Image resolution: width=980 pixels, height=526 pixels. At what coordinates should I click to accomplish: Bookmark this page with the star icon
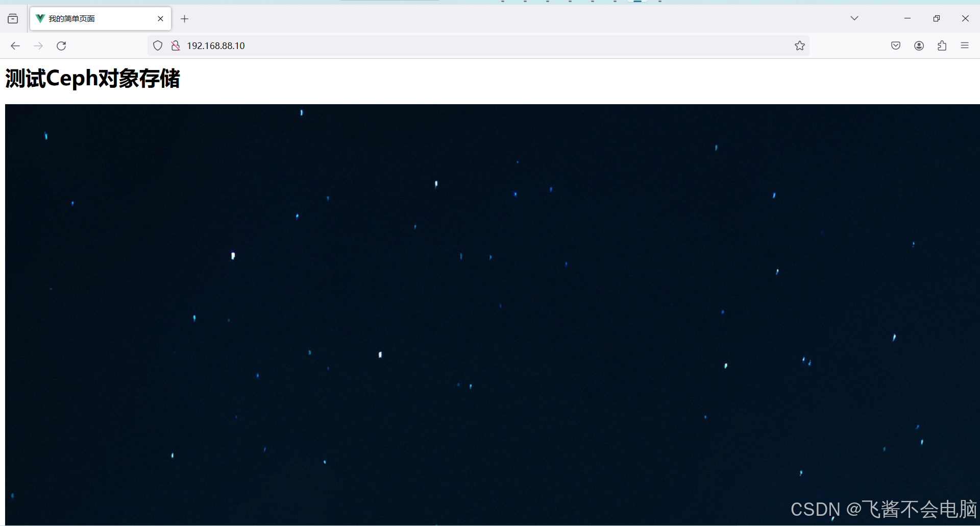799,46
